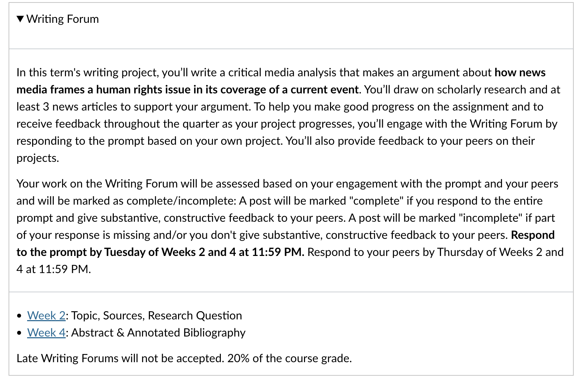The image size is (588, 380).
Task: Open the Week 4 link
Action: (x=46, y=333)
